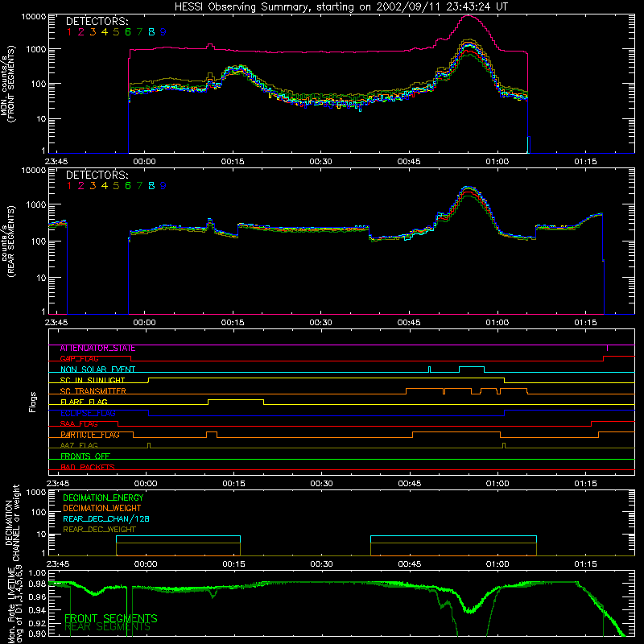The width and height of the screenshot is (644, 644).
Task: Click the SAA_FLAG label
Action: (79, 424)
